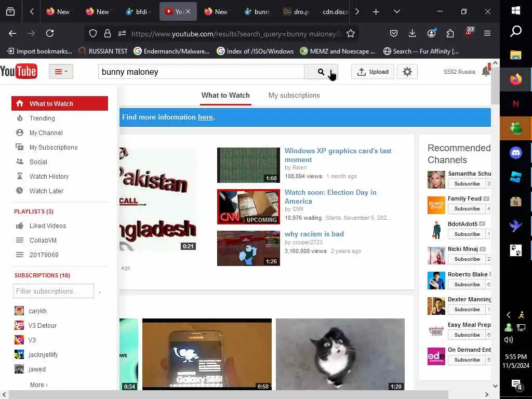Go back in Firefox
532x399 pixels.
coord(12,33)
